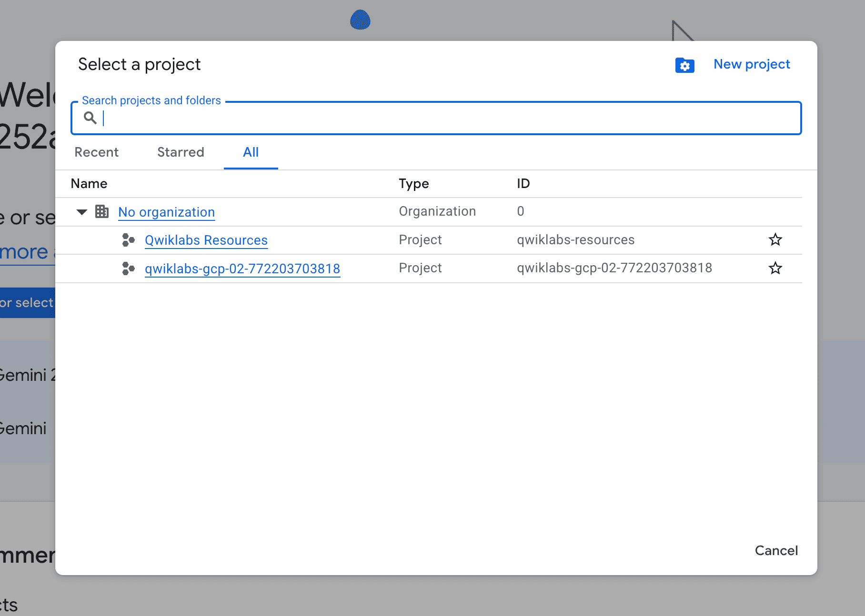Switch to the Recent tab

pyautogui.click(x=96, y=152)
